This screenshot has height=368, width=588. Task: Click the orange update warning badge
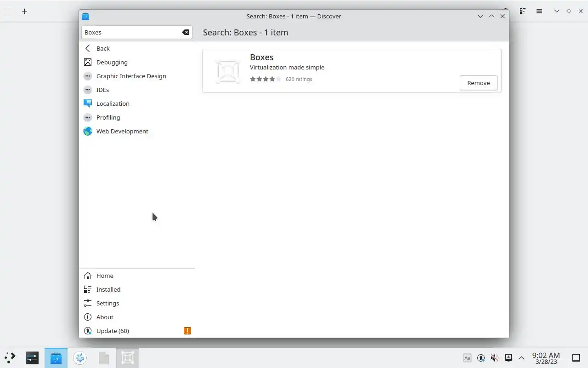click(187, 331)
